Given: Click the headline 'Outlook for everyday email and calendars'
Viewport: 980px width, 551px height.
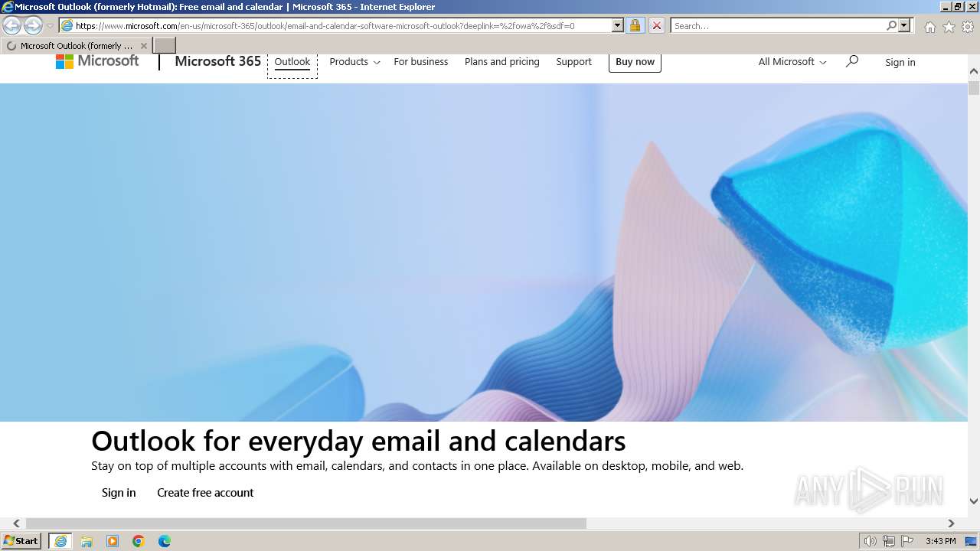Looking at the screenshot, I should pyautogui.click(x=358, y=442).
